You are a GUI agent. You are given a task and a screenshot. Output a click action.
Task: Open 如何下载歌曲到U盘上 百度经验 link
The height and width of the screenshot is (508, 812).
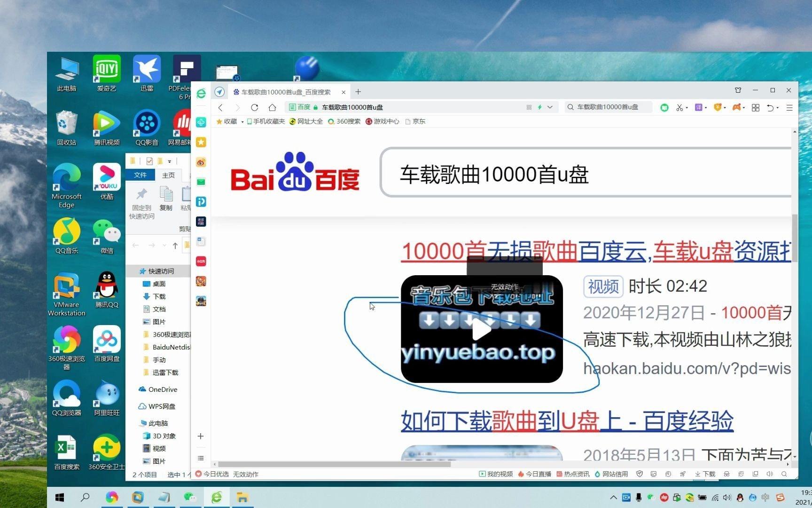point(567,421)
